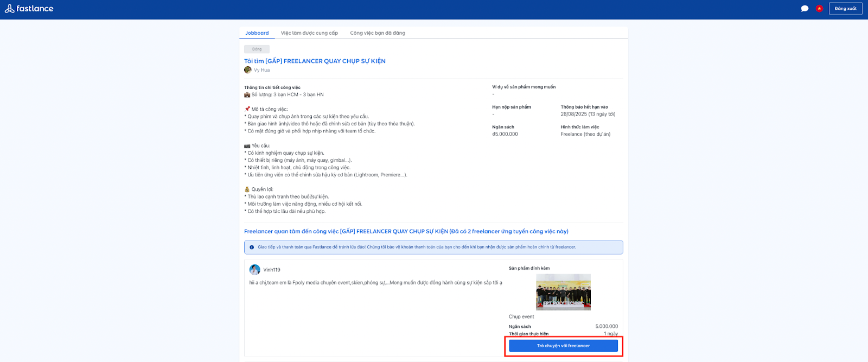
Task: Click the briefcase emoji beside Số lượng
Action: pyautogui.click(x=247, y=95)
